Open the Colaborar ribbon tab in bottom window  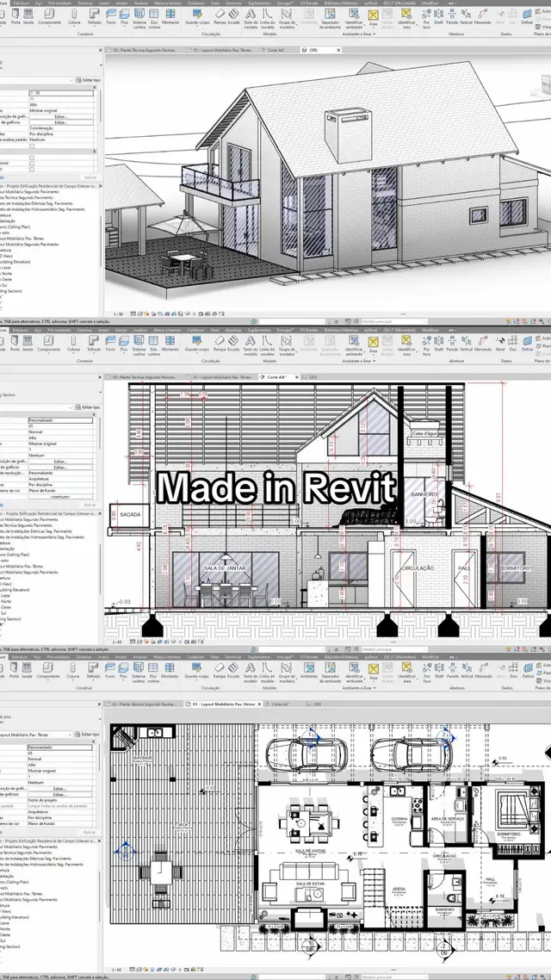(195, 657)
